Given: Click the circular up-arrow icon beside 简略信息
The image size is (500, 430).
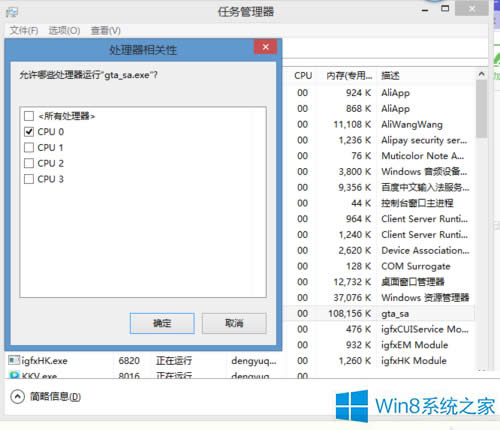Looking at the screenshot, I should [x=17, y=397].
